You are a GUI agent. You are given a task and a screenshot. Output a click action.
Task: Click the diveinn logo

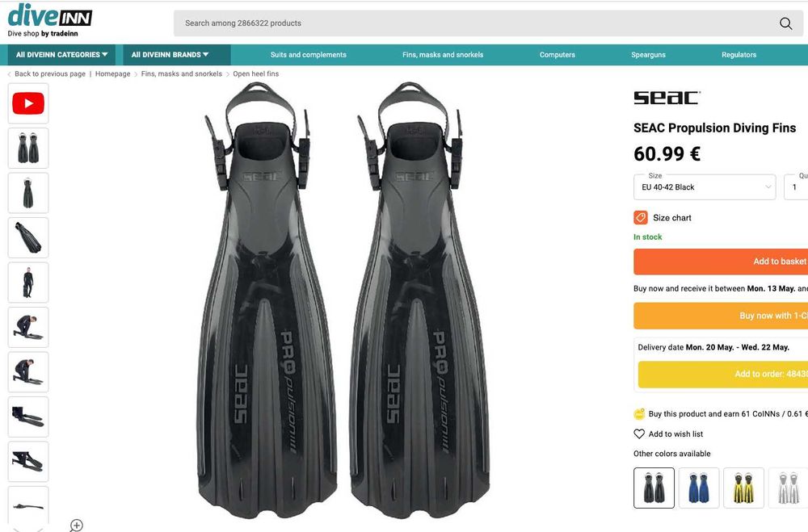coord(50,20)
